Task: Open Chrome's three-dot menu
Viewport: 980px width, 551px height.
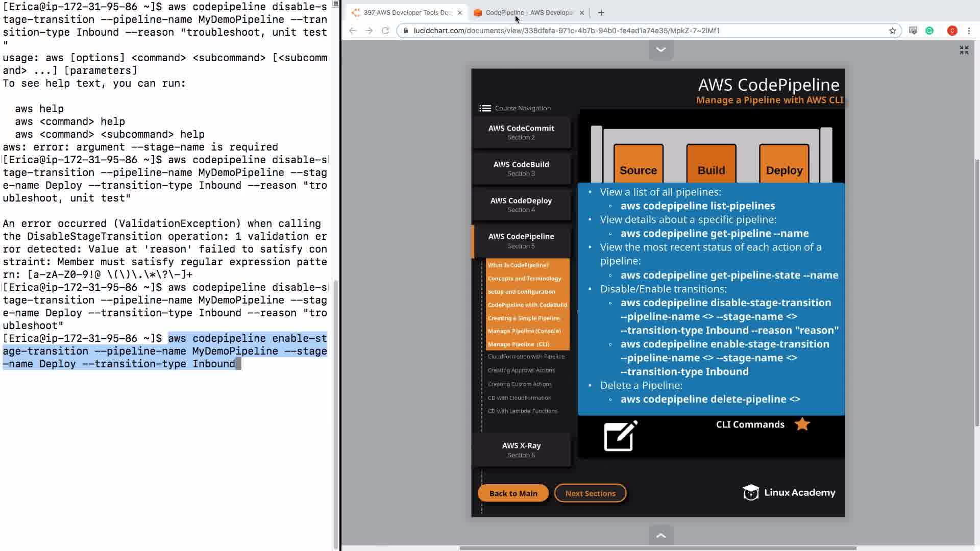Action: tap(969, 31)
